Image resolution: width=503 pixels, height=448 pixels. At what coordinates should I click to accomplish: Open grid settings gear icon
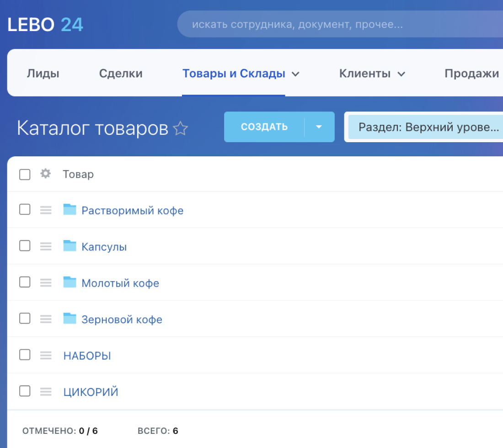click(45, 174)
